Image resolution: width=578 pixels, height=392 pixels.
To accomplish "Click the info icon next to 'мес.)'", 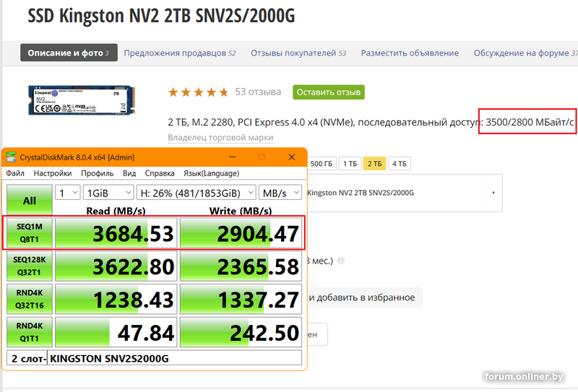I will pyautogui.click(x=341, y=261).
